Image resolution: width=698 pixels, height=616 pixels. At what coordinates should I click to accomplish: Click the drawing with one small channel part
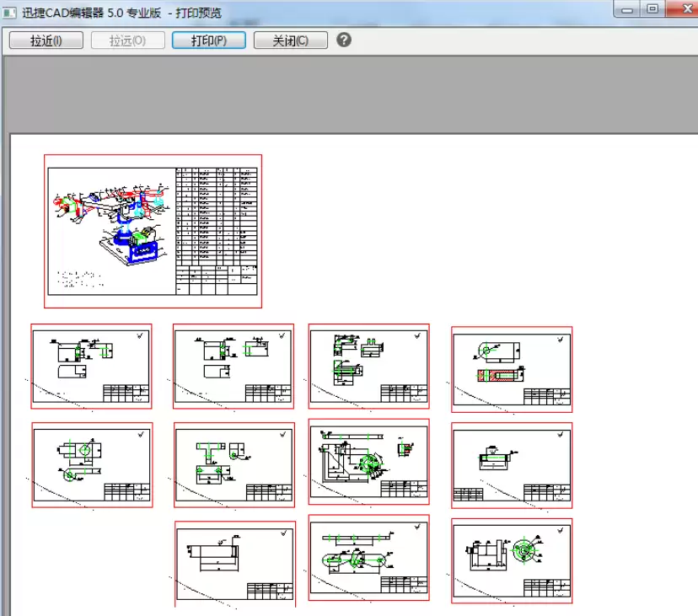[512, 464]
